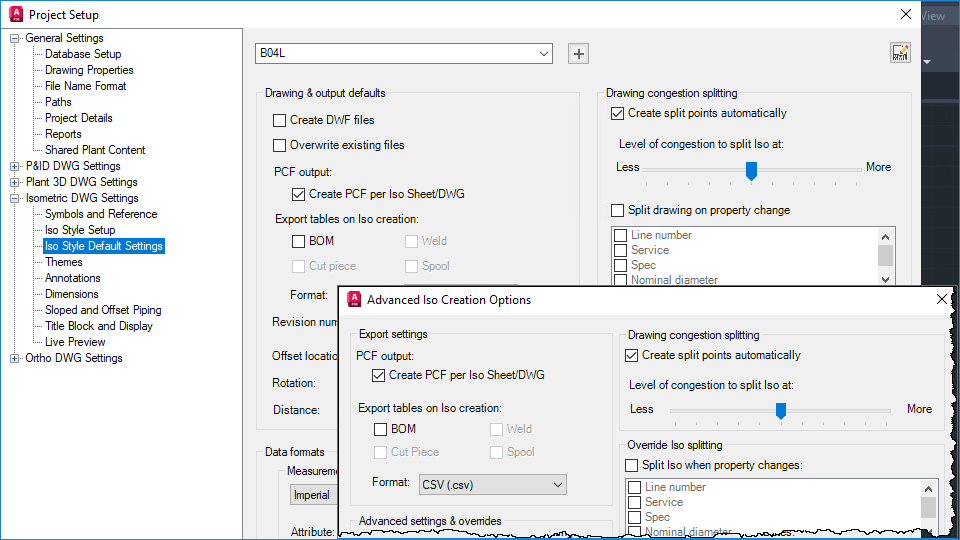Close the Advanced Iso Creation Options dialog
The image size is (960, 540).
(942, 299)
